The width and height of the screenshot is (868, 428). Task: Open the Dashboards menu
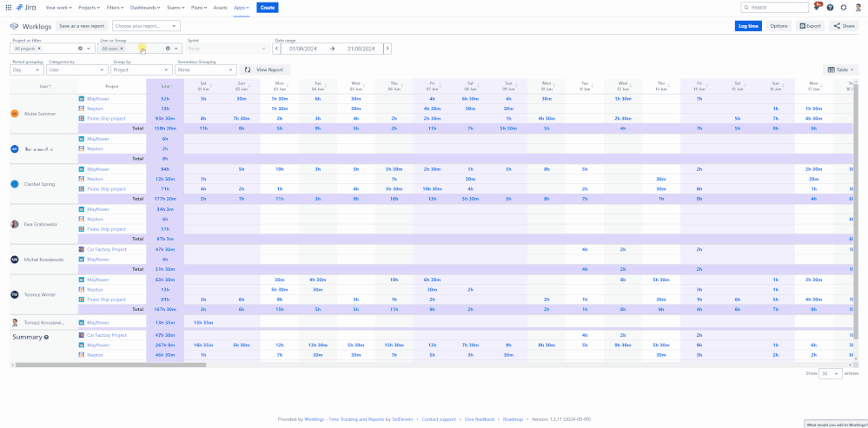tap(146, 8)
